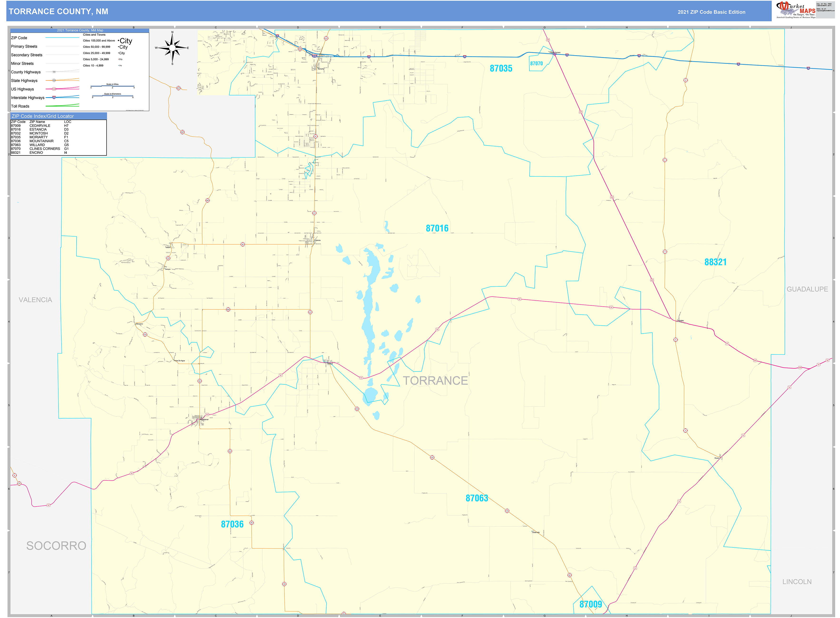Click the route 337 marker near legend

point(182,132)
